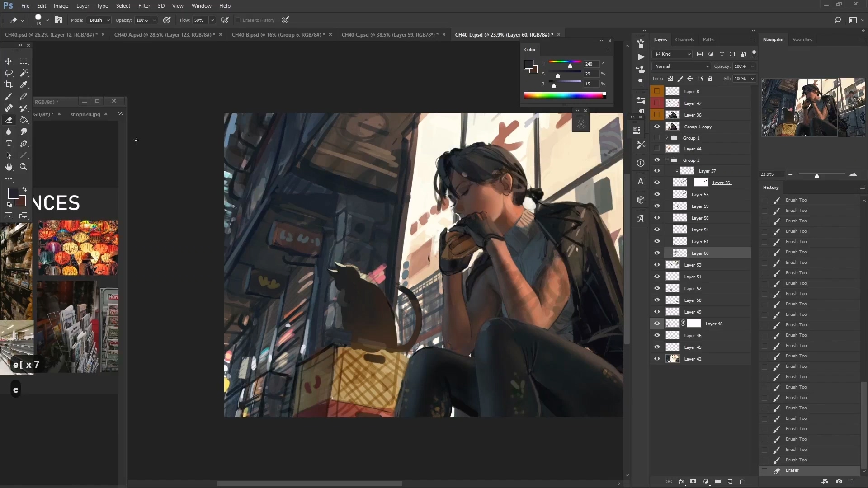Expand Group 1 layer group
Screen dimensions: 868x488
[667, 138]
